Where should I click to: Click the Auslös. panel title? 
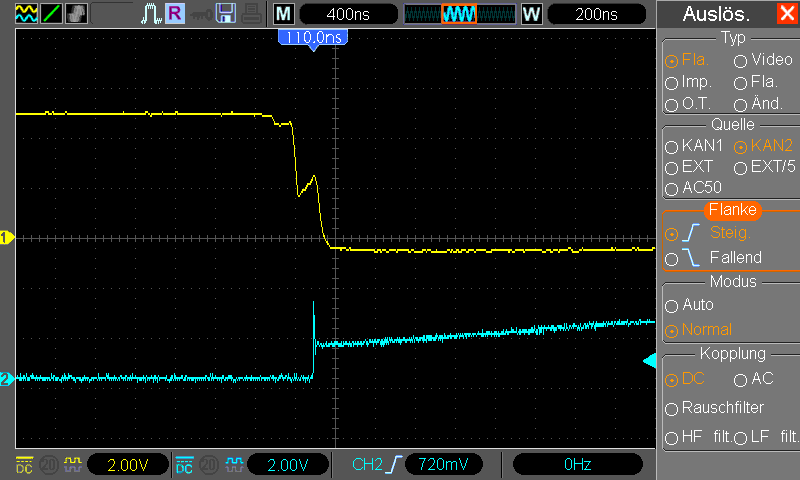pyautogui.click(x=716, y=14)
